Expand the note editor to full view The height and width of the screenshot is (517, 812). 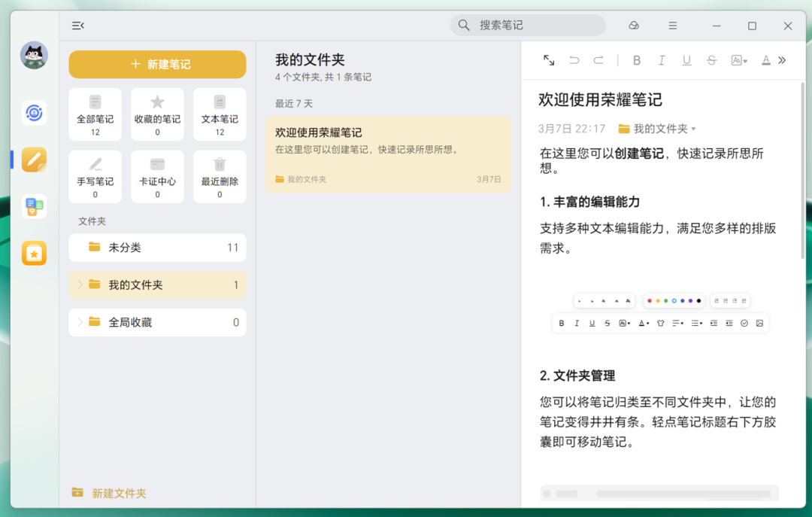click(x=549, y=60)
